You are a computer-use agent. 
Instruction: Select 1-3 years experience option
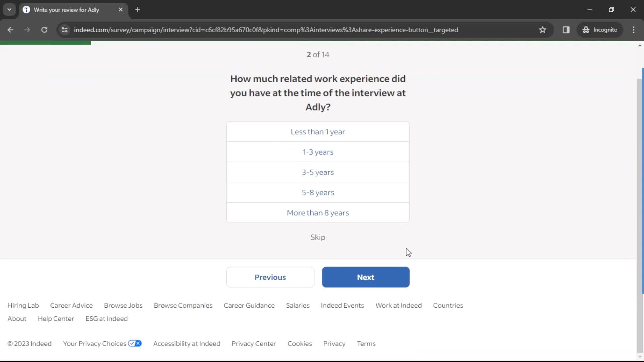point(318,152)
